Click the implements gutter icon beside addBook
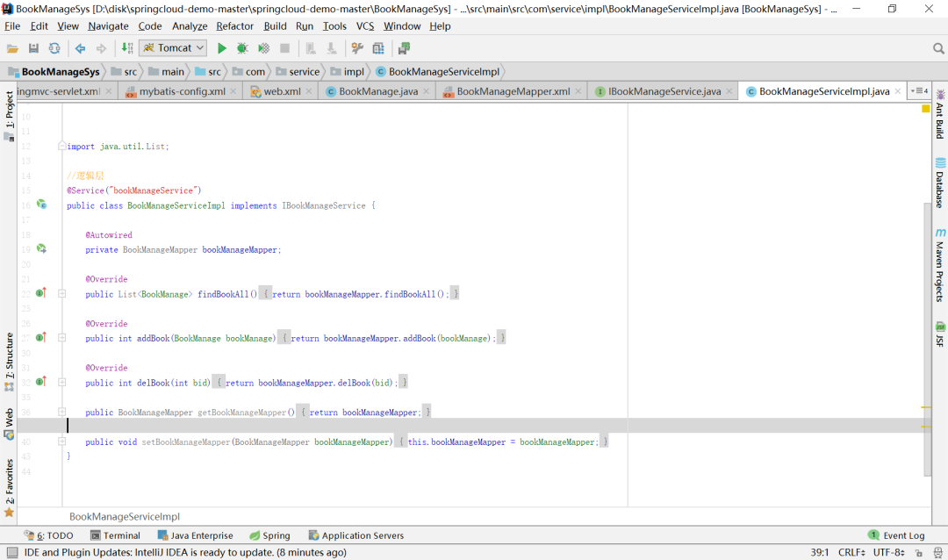Screen dimensions: 948x560 point(41,337)
